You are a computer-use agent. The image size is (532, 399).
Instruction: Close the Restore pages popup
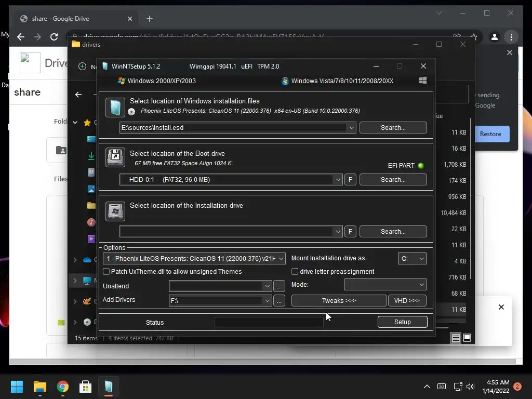click(509, 52)
